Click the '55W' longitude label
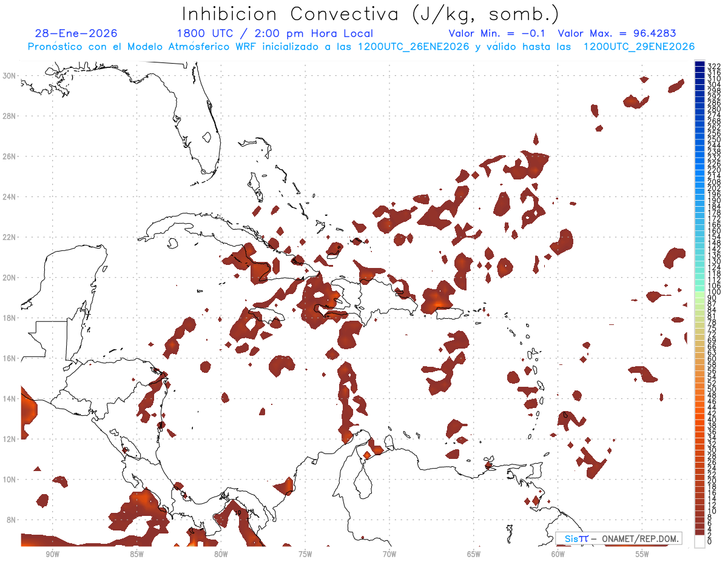Viewport: 728px width, 562px height. (642, 555)
